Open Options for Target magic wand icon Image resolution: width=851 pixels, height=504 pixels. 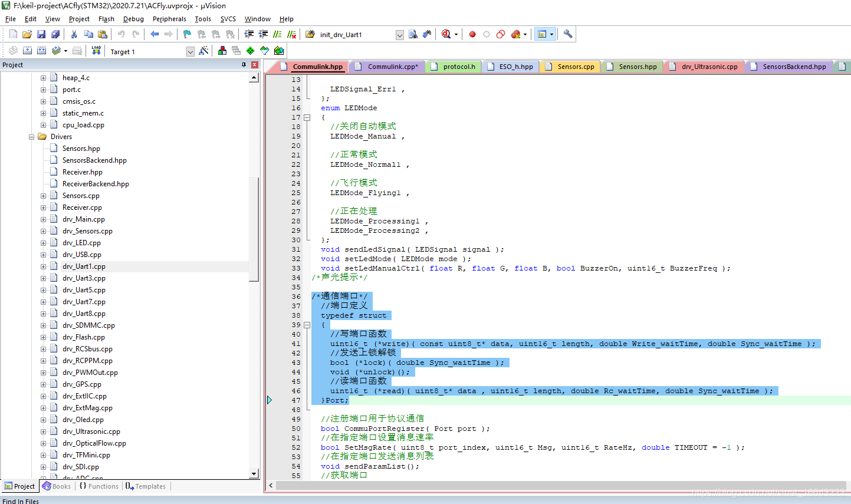tap(203, 51)
